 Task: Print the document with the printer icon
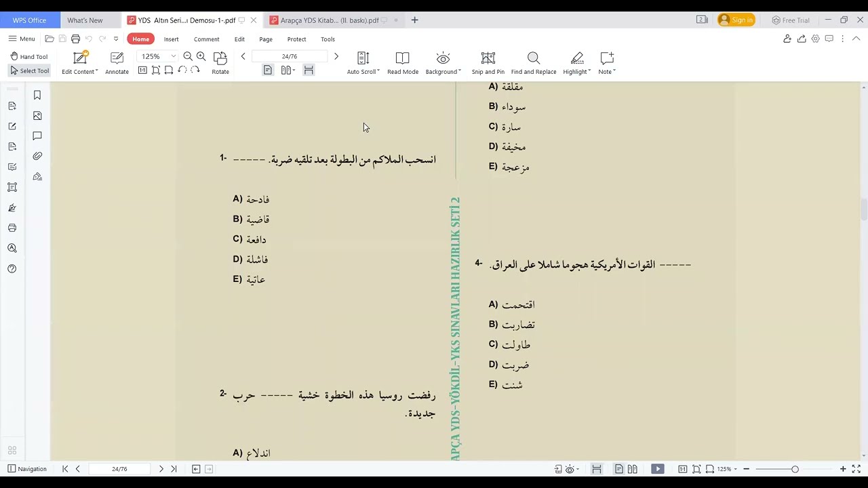click(75, 39)
